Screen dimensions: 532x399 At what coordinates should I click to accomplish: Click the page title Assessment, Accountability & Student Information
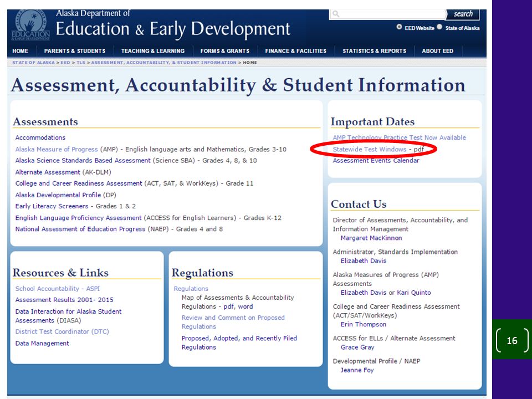pos(238,85)
